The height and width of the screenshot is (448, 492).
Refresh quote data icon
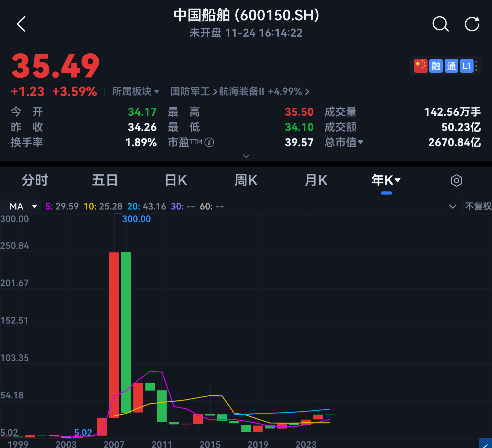pyautogui.click(x=472, y=24)
